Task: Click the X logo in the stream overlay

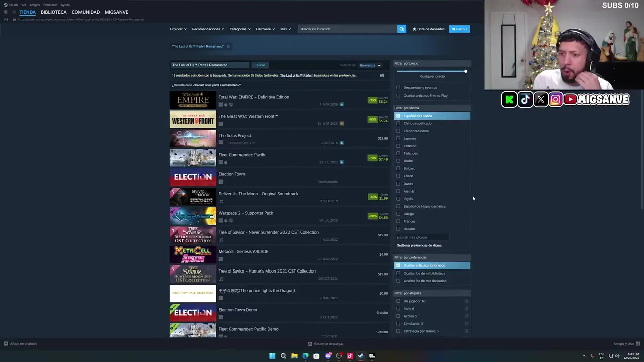Action: (x=540, y=100)
